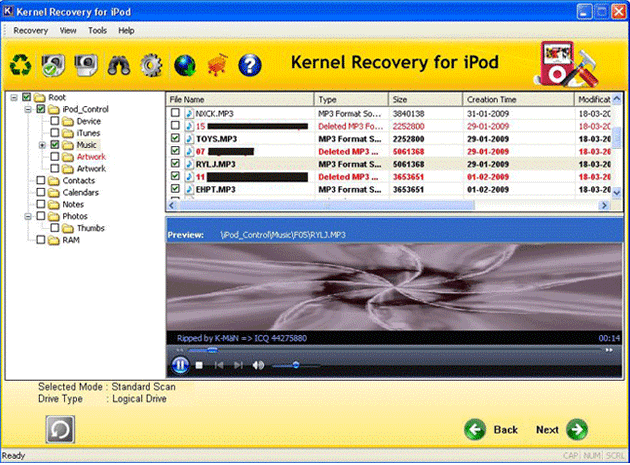Select the red Artwork folder
The width and height of the screenshot is (630, 465).
91,157
